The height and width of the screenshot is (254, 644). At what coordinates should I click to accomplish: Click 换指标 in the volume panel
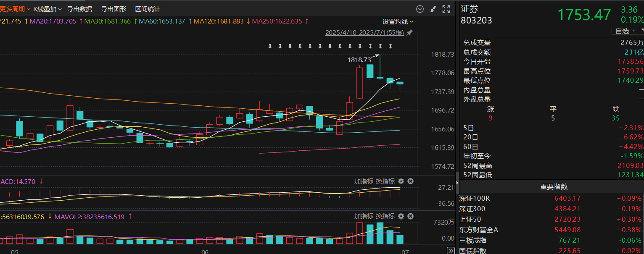[x=385, y=216]
